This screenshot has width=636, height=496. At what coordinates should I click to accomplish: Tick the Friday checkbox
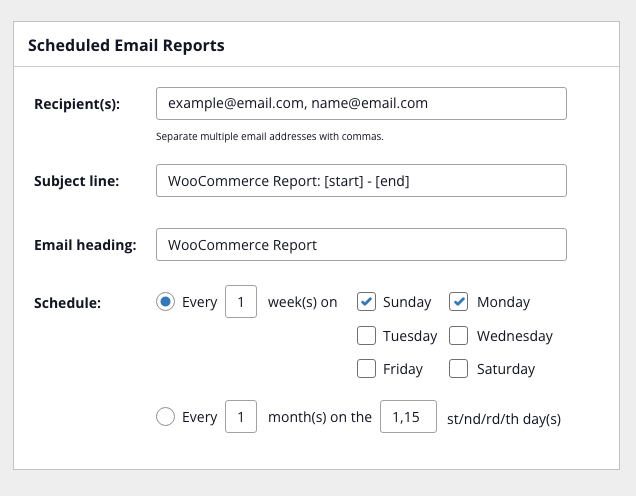367,369
